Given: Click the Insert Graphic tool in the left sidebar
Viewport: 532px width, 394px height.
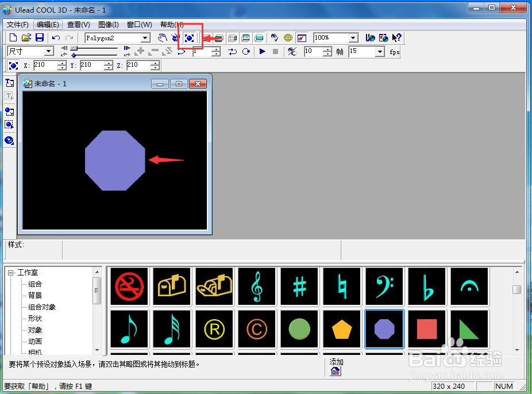Looking at the screenshot, I should (x=10, y=112).
